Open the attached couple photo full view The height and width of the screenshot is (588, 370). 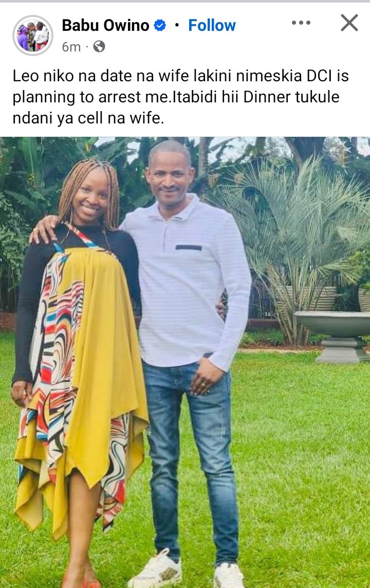tap(185, 362)
